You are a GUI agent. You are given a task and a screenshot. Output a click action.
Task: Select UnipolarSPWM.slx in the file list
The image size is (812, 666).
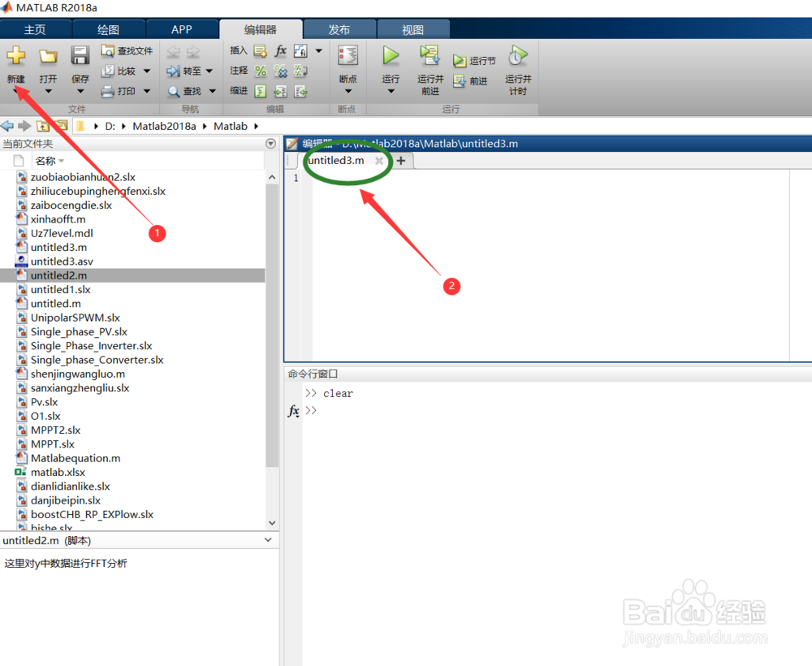[x=75, y=318]
